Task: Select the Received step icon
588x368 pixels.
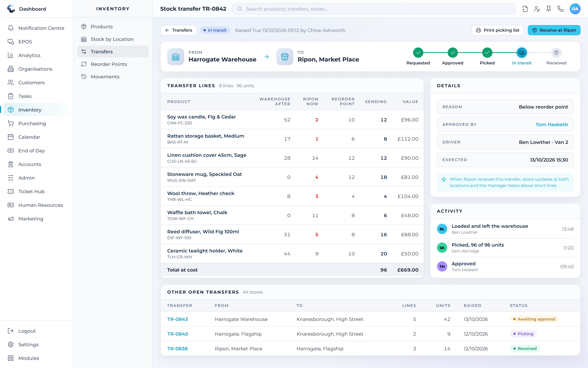Action: point(556,53)
